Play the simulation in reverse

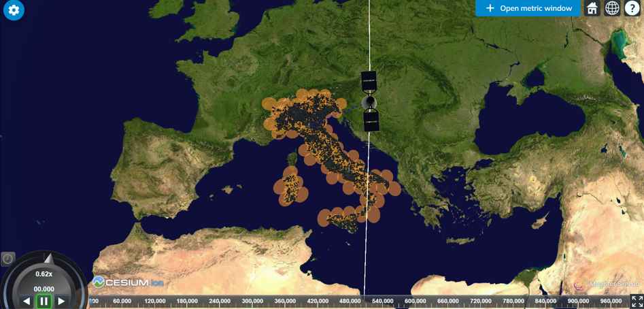pos(26,302)
